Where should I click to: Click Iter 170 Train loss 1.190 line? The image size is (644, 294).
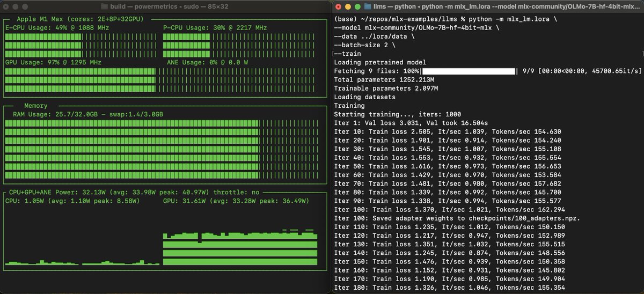click(449, 280)
